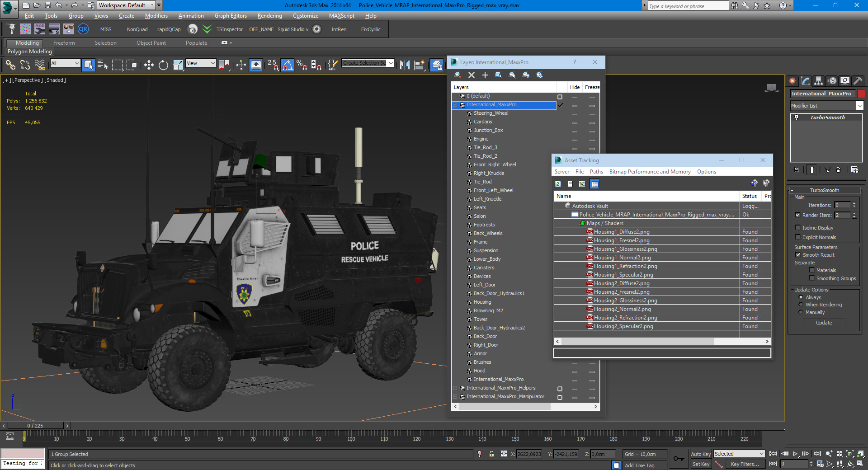Toggle Render Iters checkbox
Screen dimensions: 868x470
point(797,215)
